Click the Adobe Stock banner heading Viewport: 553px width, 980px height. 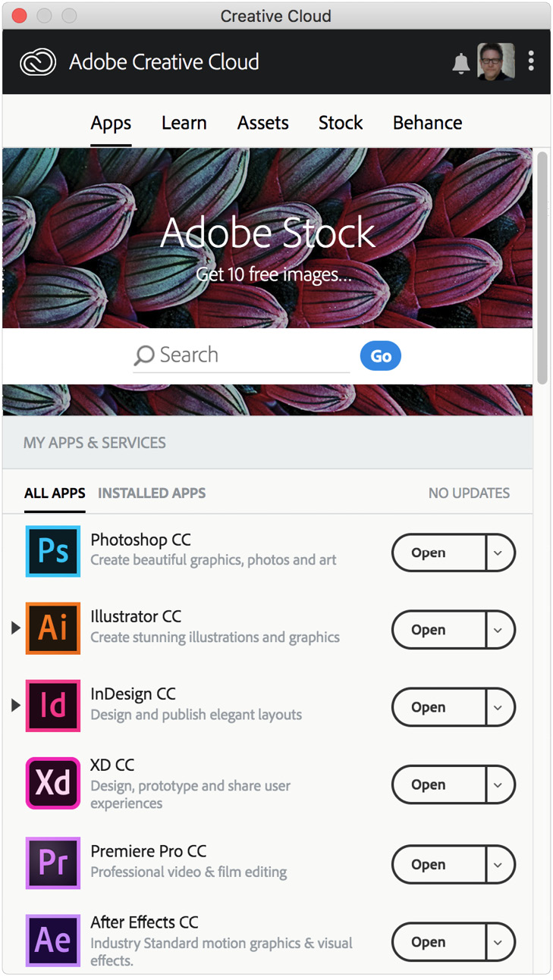pos(268,233)
